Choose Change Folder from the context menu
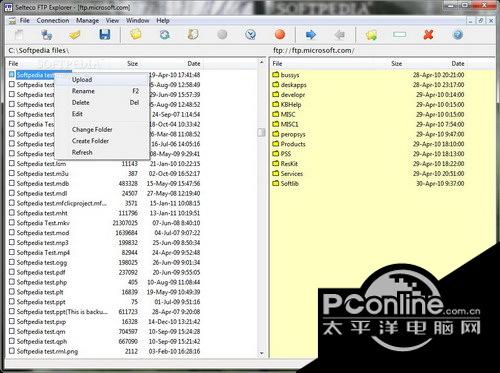Screen dimensions: 500x373 (x=102, y=129)
